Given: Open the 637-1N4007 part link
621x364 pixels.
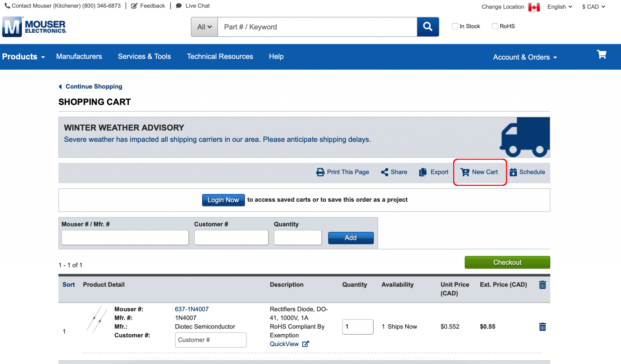Looking at the screenshot, I should tap(192, 309).
